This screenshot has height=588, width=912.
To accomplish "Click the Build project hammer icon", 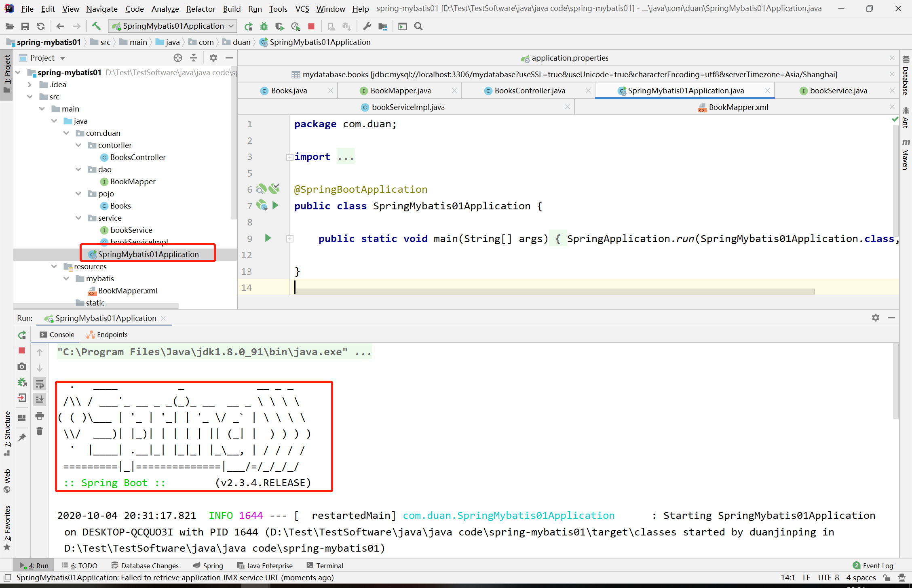I will coord(96,26).
